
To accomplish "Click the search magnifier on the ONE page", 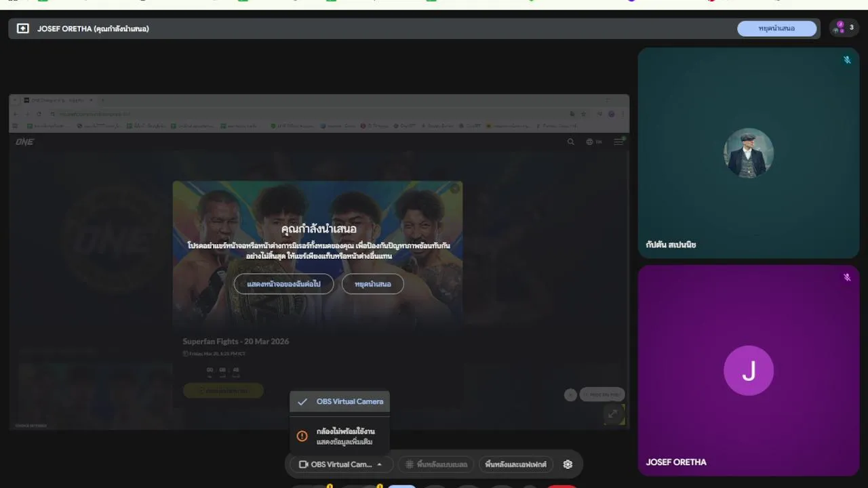I will pyautogui.click(x=570, y=142).
